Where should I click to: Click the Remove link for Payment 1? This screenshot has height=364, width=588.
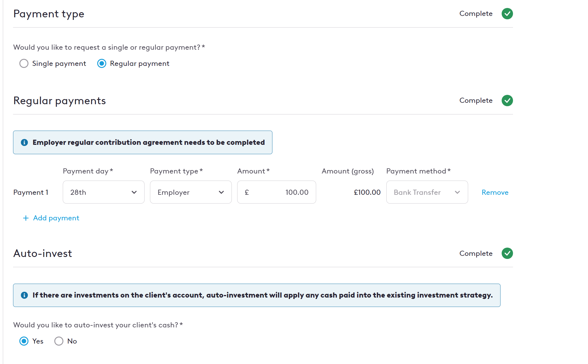coord(495,192)
